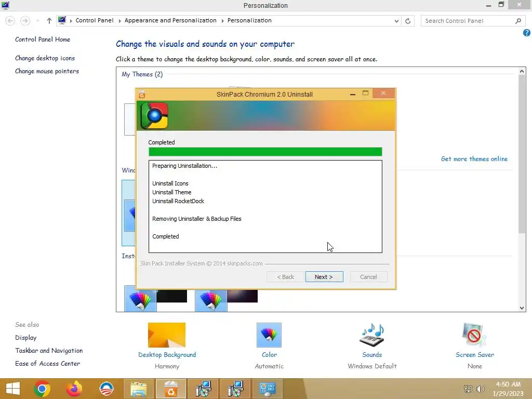This screenshot has width=532, height=399.
Task: Click the themes list vertical scrollbar thumb
Action: click(522, 154)
